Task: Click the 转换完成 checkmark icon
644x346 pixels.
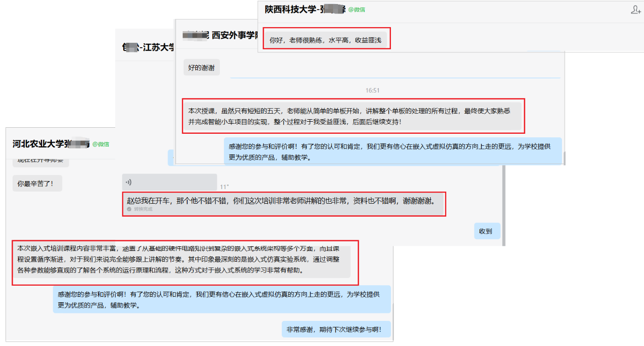Action: [x=129, y=209]
